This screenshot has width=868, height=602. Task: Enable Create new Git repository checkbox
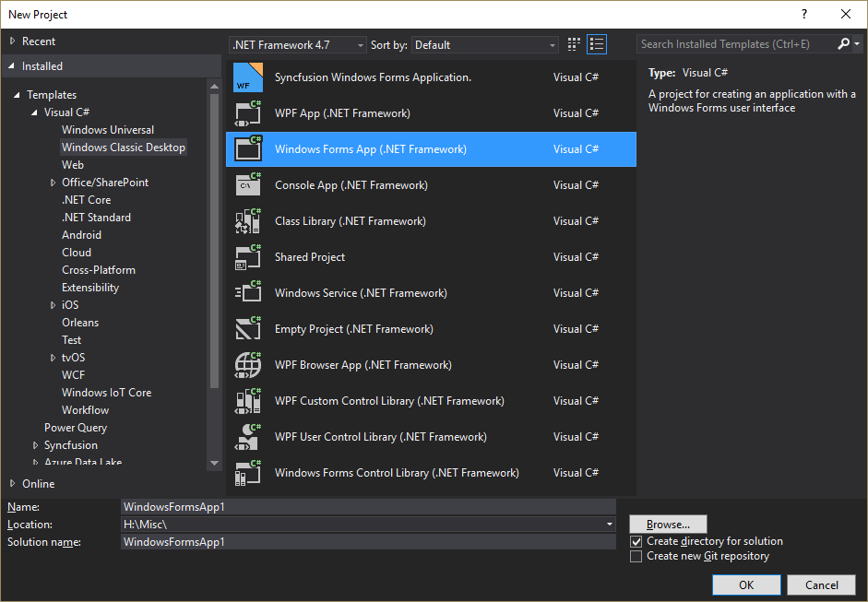[x=636, y=556]
